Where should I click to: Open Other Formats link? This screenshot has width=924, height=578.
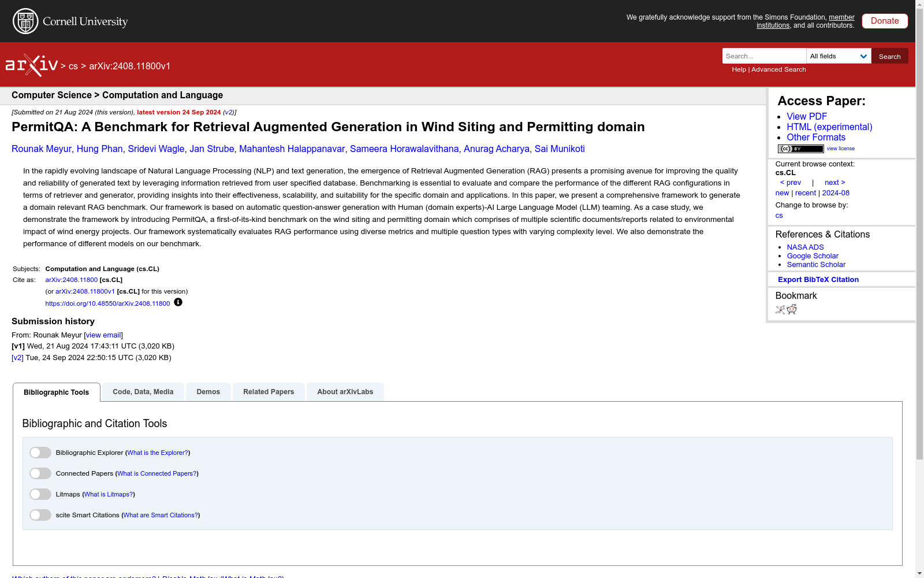click(x=816, y=138)
